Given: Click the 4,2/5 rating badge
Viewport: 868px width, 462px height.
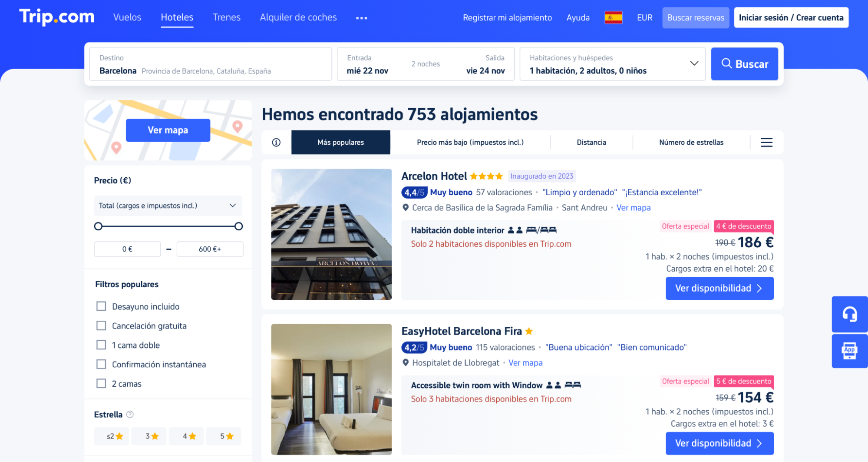Looking at the screenshot, I should [x=414, y=347].
